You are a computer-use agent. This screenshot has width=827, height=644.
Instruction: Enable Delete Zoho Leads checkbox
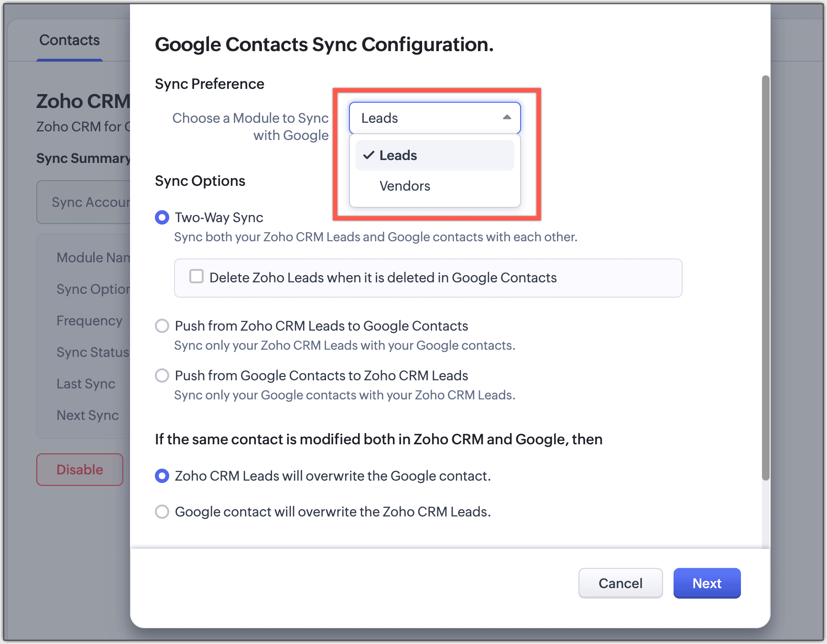click(x=196, y=277)
